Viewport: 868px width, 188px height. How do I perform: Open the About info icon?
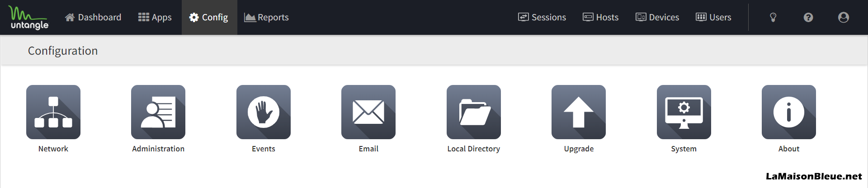(x=789, y=112)
